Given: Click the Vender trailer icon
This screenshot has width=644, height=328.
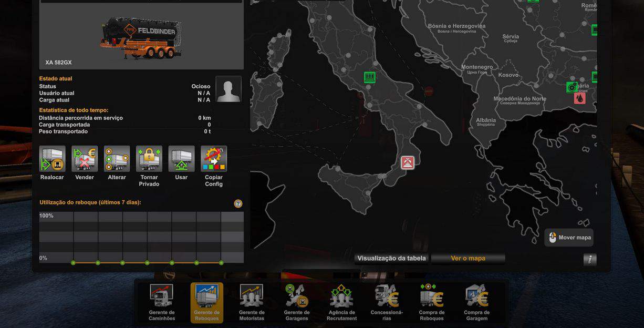Looking at the screenshot, I should tap(85, 159).
